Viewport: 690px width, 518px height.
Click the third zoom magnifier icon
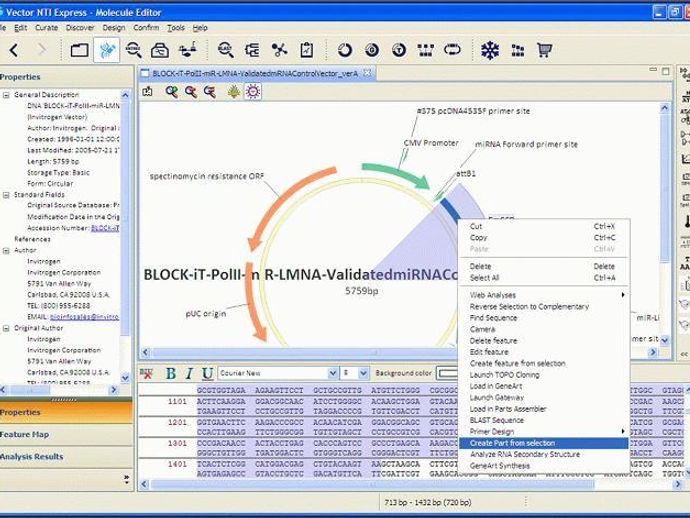[x=210, y=92]
